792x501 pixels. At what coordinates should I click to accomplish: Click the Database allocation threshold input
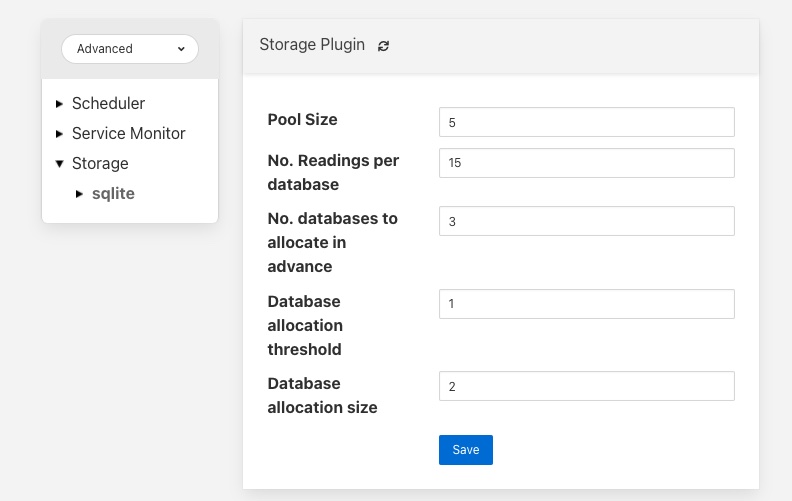tap(586, 304)
